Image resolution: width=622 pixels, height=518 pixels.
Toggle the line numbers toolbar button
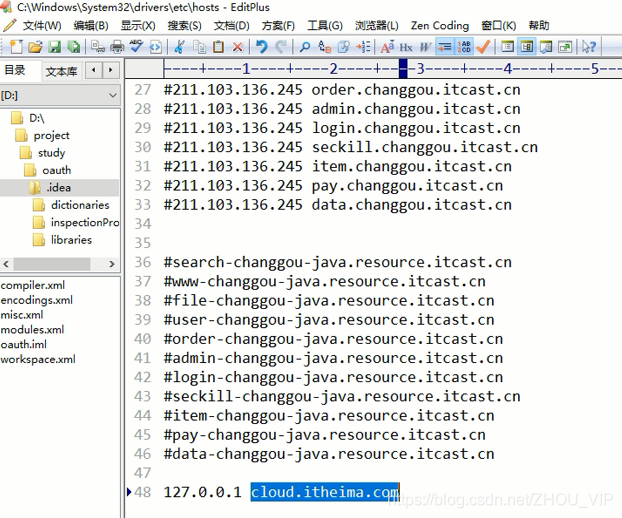pyautogui.click(x=464, y=47)
